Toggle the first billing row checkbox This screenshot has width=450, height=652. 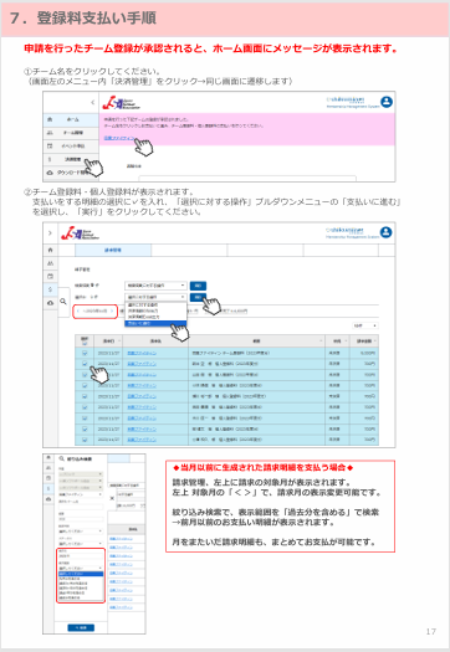point(85,353)
